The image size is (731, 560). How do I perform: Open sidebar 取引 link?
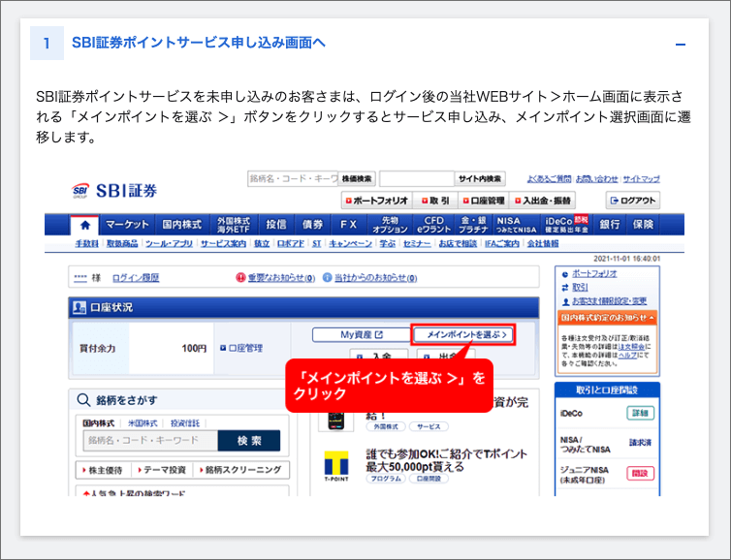coord(580,288)
